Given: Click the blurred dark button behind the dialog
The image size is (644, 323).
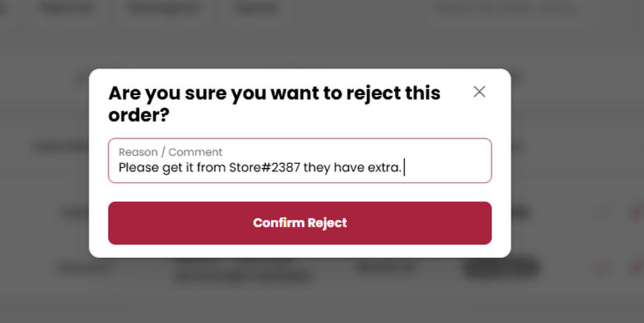Looking at the screenshot, I should click(501, 268).
